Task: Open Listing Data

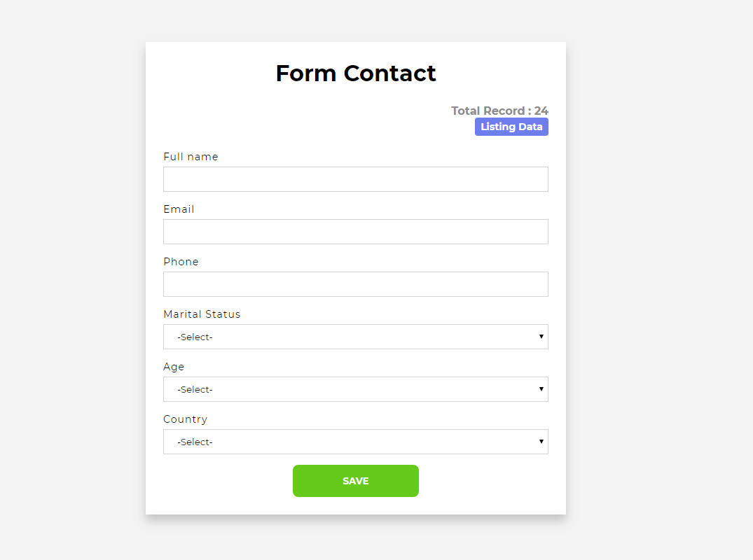Action: (511, 127)
